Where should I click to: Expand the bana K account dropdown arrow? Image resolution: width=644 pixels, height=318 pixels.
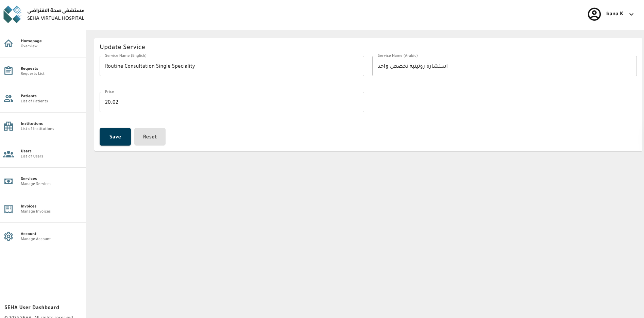[x=631, y=14]
